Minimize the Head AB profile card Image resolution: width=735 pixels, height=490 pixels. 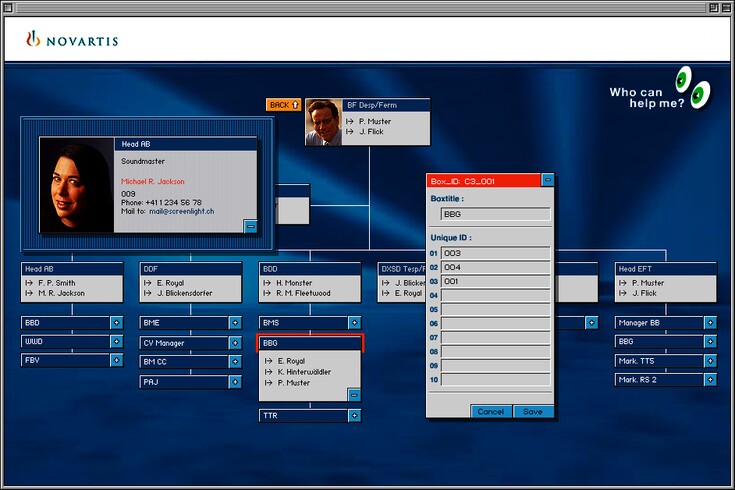pos(250,226)
